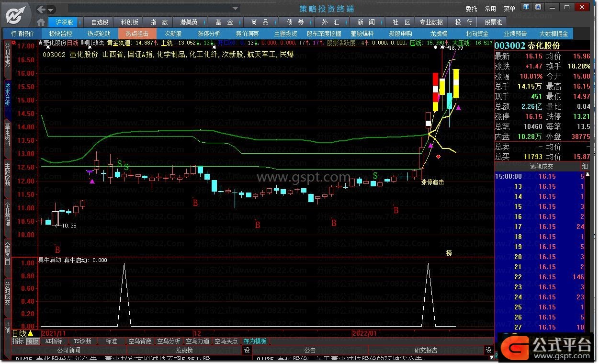This screenshot has width=599, height=364.
Task: Open the 基金 submenu dots
Action: (x=239, y=23)
